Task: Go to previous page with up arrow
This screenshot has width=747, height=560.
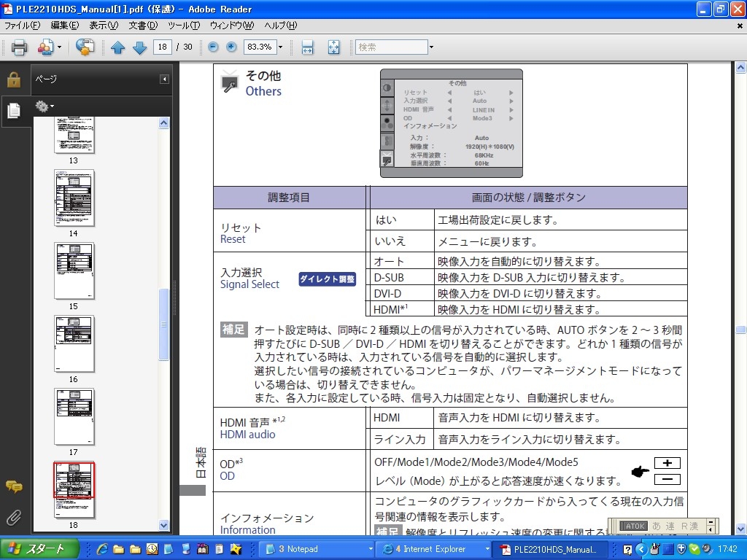Action: [x=118, y=47]
